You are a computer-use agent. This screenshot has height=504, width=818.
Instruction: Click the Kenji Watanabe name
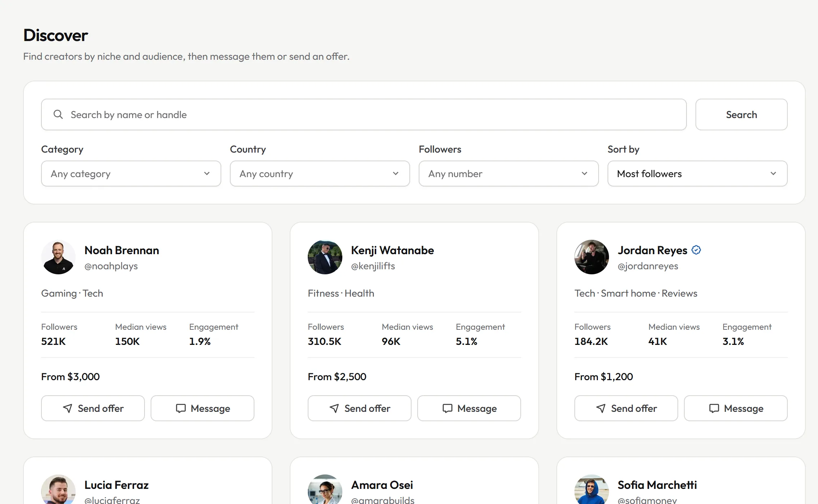[x=392, y=250]
